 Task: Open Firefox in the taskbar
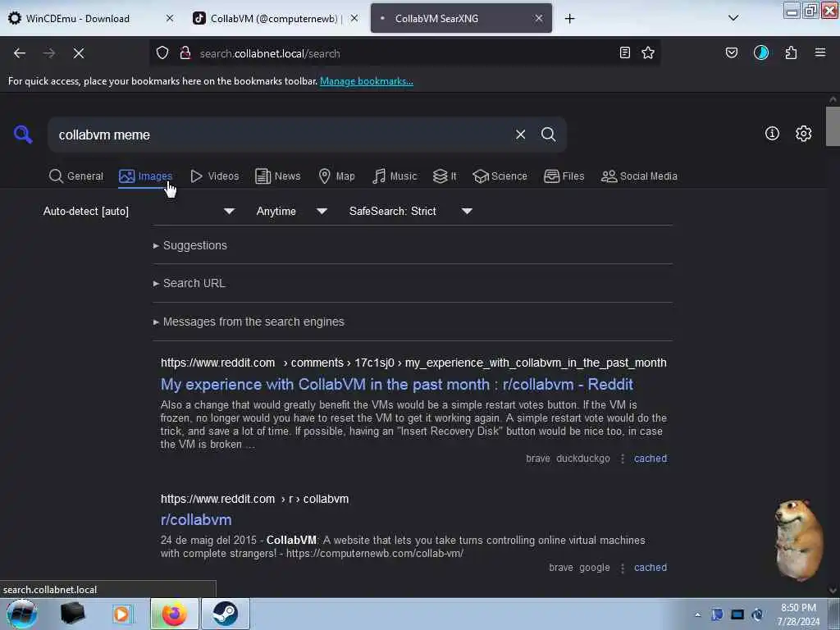(174, 614)
